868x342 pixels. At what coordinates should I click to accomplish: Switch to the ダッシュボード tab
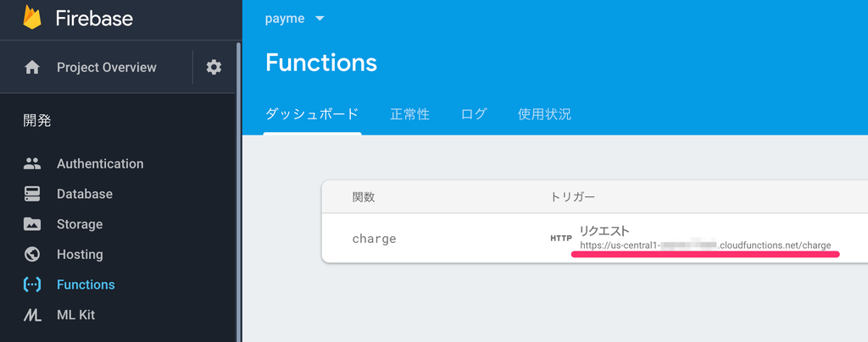click(x=312, y=114)
